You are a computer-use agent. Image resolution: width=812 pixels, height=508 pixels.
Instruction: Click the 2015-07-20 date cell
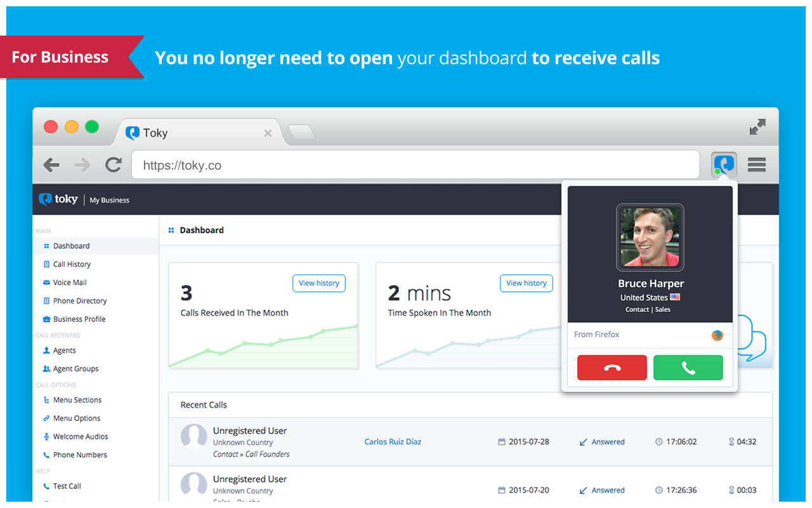pos(524,490)
